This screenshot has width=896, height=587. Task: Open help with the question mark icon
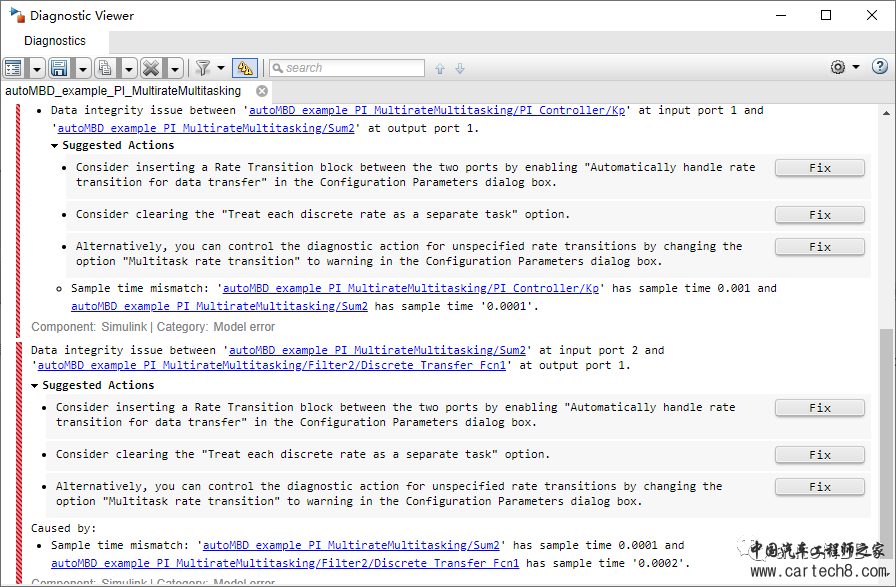pos(879,66)
